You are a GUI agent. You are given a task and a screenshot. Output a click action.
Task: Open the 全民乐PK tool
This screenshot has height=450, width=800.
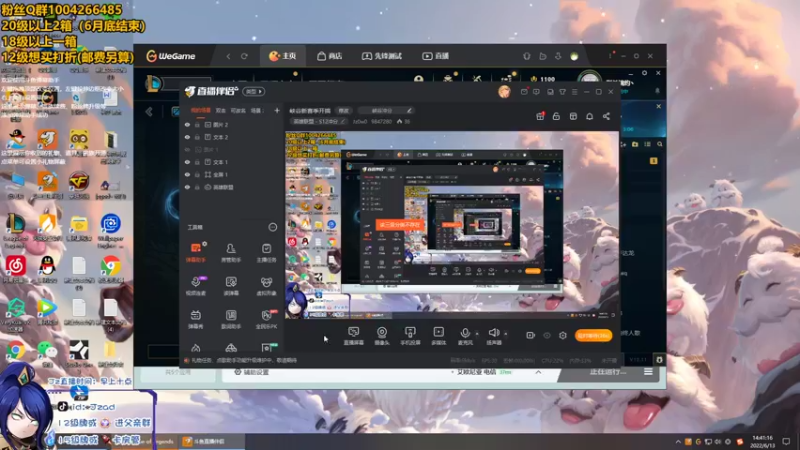(x=266, y=319)
